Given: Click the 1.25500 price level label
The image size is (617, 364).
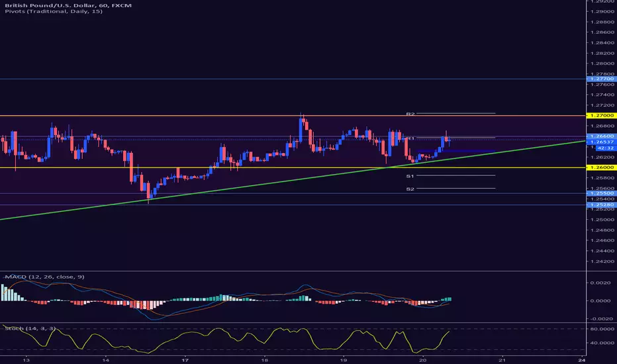Looking at the screenshot, I should tap(602, 193).
